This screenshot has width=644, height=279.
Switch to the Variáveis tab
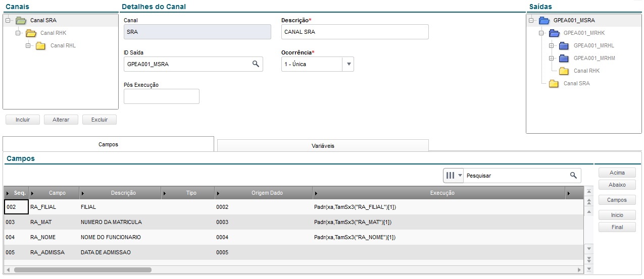point(323,146)
